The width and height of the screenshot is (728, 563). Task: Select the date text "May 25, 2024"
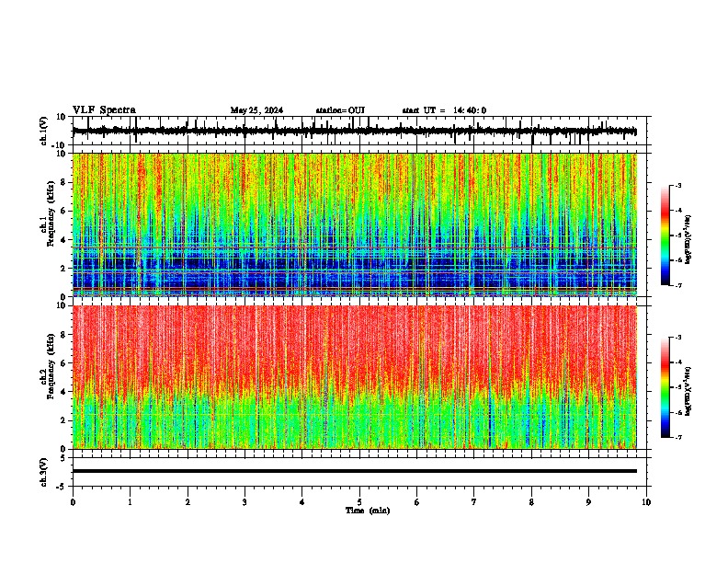[x=256, y=110]
